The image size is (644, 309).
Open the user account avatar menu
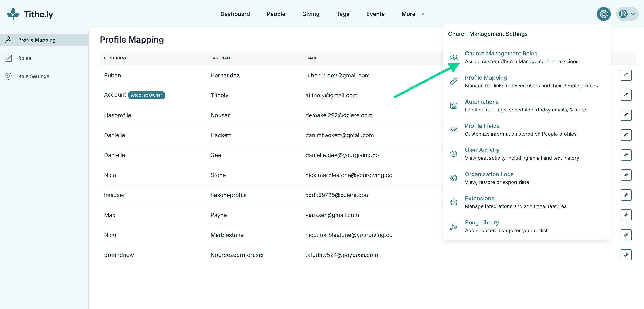tap(627, 14)
